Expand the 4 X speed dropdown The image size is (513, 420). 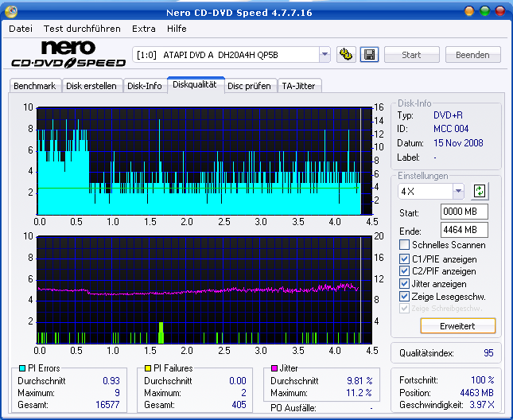458,191
